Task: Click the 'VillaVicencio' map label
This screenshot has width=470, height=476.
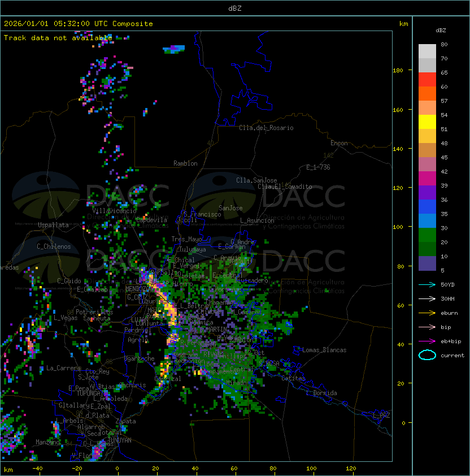Action: click(x=114, y=211)
